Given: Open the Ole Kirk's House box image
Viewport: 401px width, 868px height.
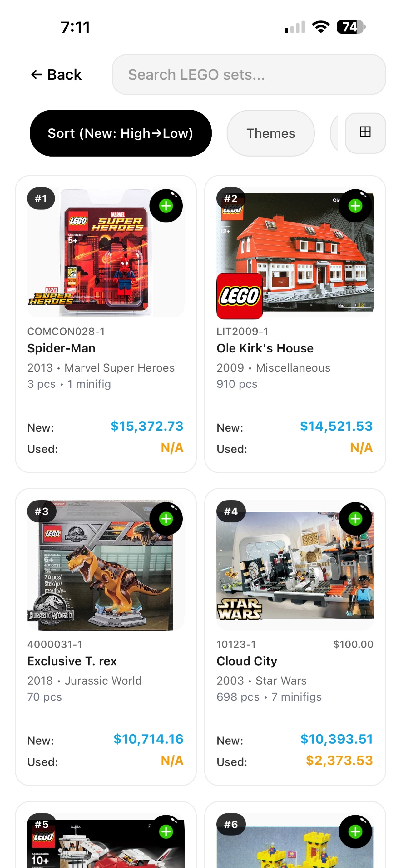Looking at the screenshot, I should click(295, 252).
